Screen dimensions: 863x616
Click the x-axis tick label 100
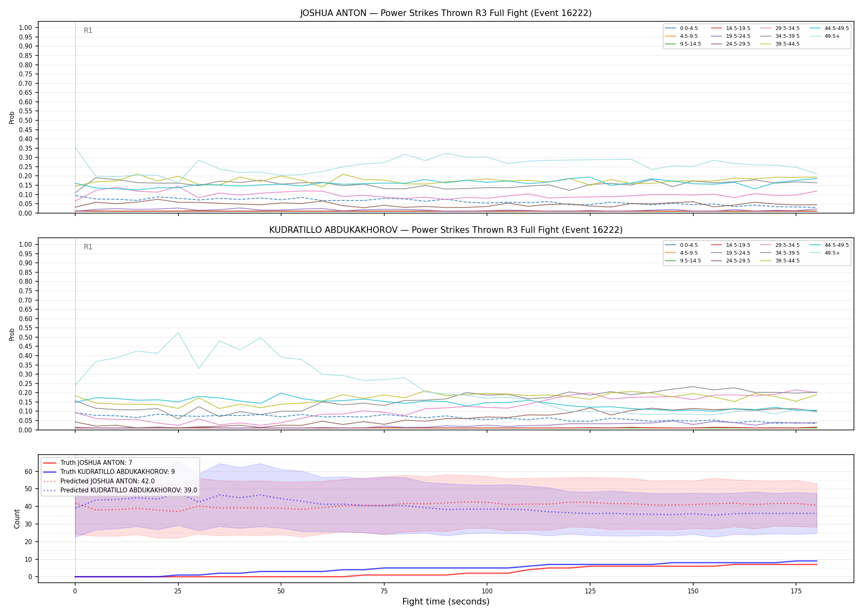coord(487,591)
